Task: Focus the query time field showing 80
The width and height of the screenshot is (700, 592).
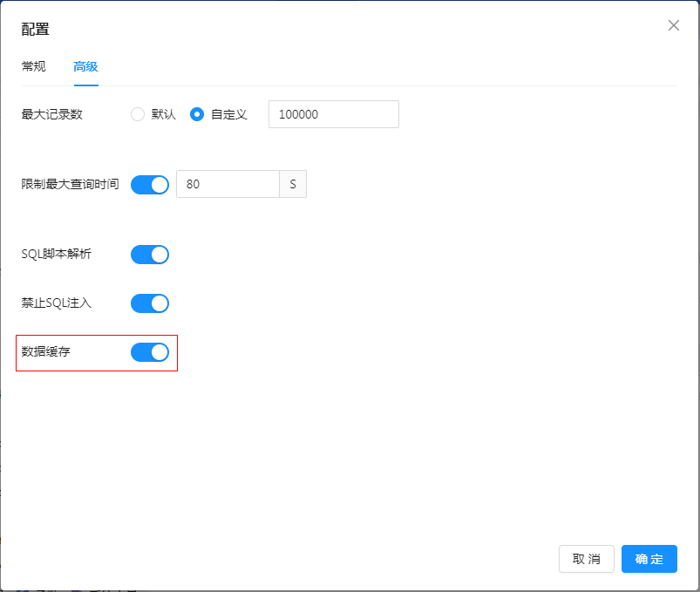Action: tap(227, 185)
